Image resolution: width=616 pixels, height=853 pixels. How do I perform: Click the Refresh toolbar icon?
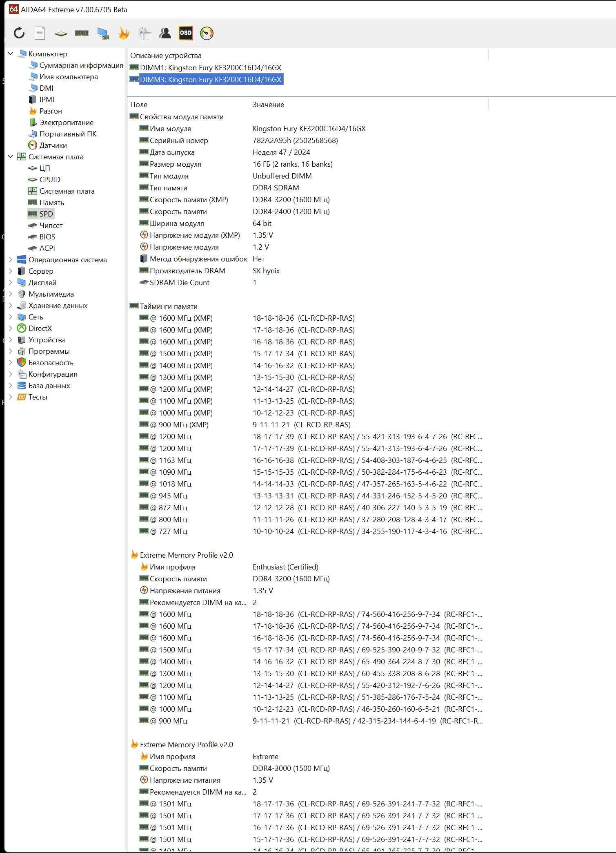pyautogui.click(x=19, y=33)
